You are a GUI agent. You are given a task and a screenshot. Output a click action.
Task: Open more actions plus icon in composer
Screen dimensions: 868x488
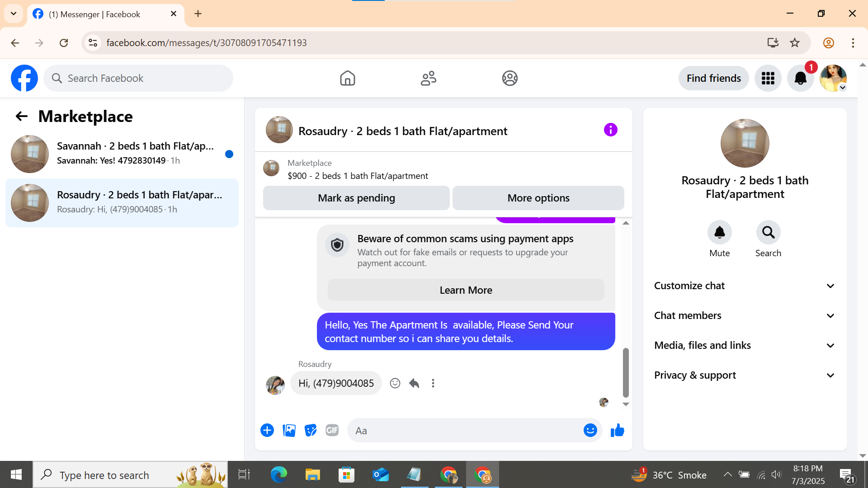tap(267, 431)
